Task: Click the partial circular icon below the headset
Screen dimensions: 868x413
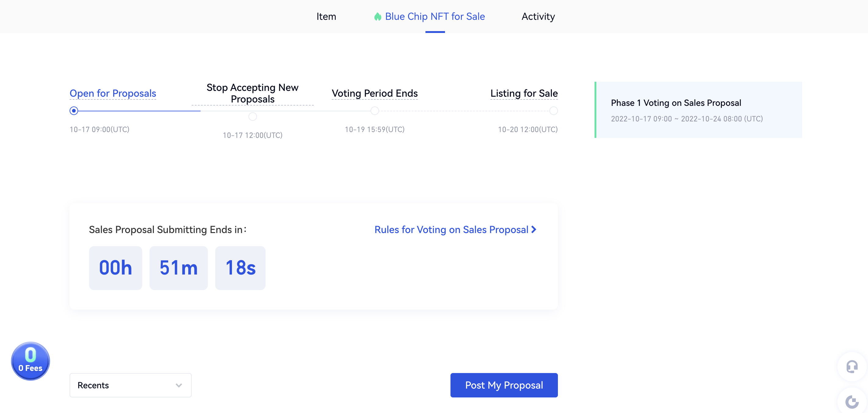Action: tap(852, 401)
